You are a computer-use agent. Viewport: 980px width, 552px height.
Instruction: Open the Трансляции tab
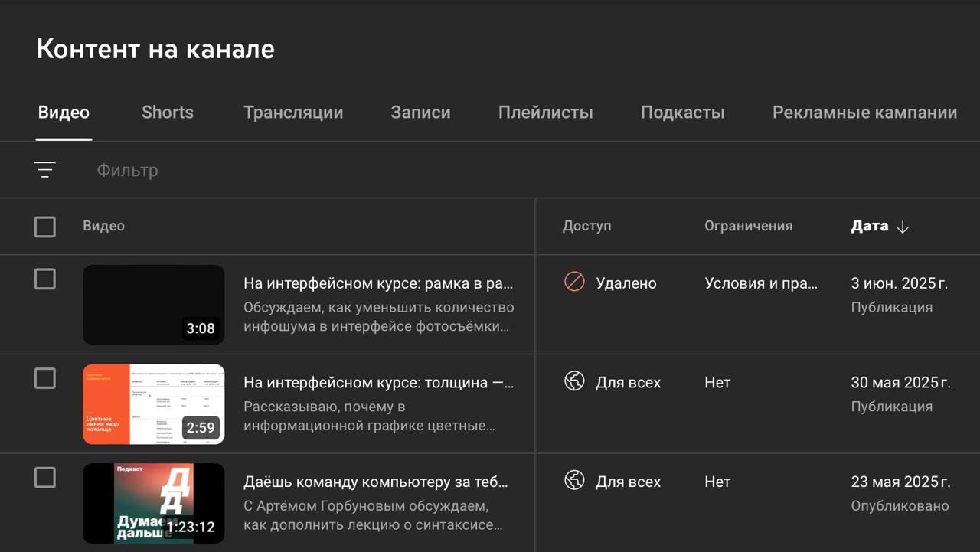tap(293, 113)
